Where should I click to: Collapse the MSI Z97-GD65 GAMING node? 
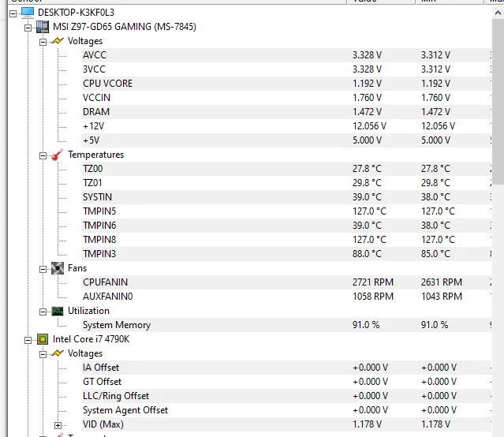tap(28, 28)
